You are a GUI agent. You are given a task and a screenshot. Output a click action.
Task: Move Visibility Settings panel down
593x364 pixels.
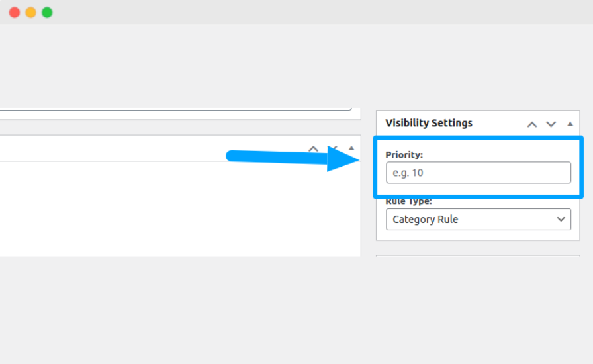click(551, 124)
